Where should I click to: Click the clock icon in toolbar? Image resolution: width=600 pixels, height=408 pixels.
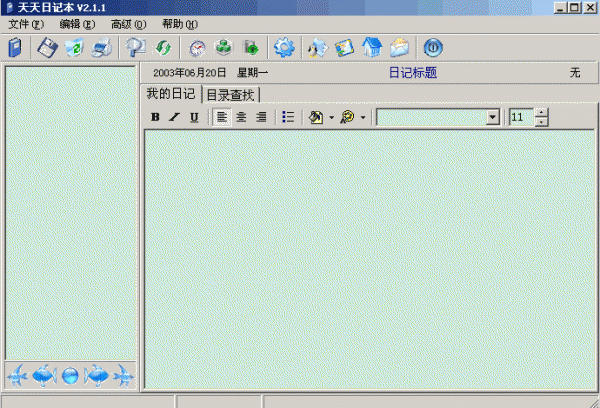point(197,47)
